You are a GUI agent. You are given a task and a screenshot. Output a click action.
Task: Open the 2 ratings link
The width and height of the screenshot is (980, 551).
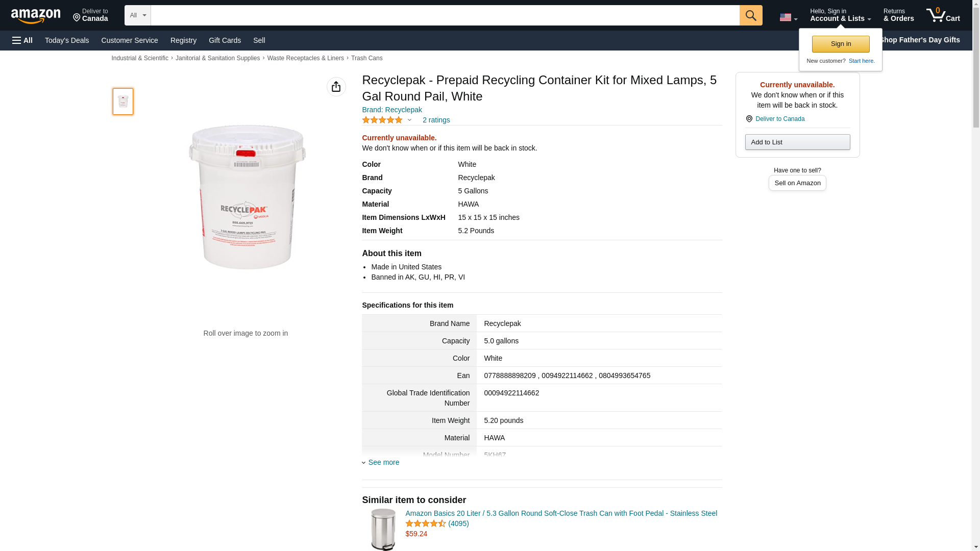[x=436, y=120]
